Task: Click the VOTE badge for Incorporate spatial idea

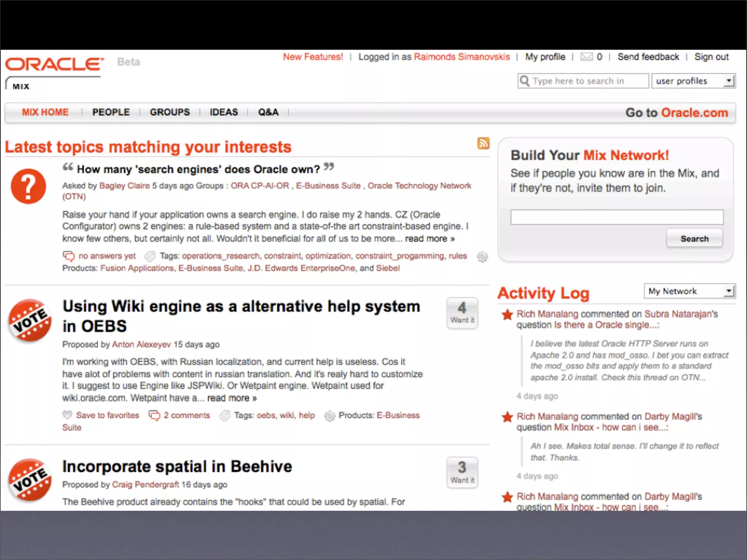Action: click(x=30, y=480)
